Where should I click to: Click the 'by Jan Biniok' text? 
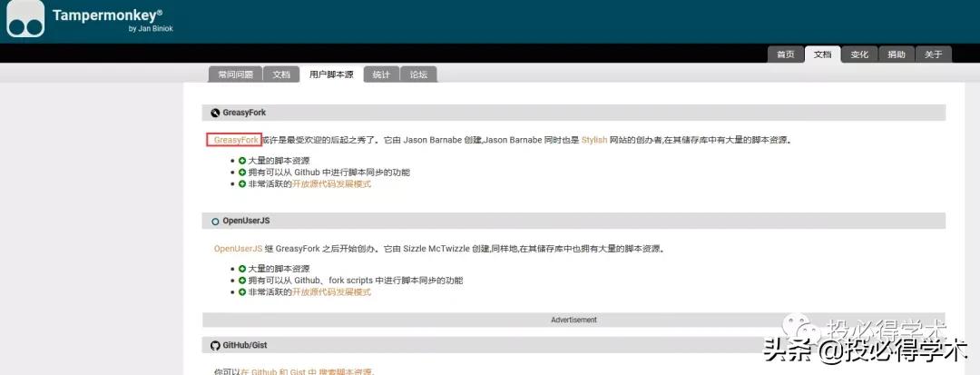click(151, 29)
